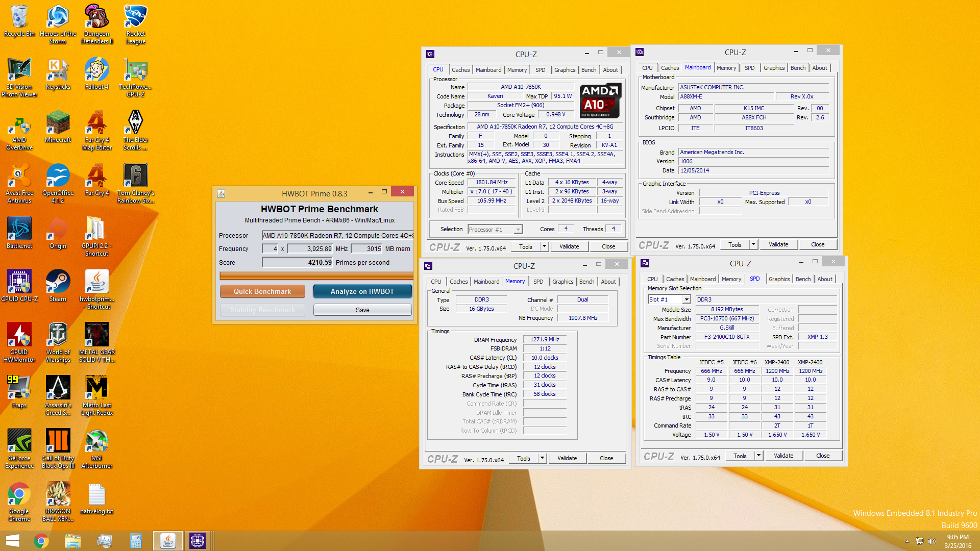This screenshot has height=551, width=980.
Task: Show hidden tray icons arrow
Action: click(x=907, y=541)
